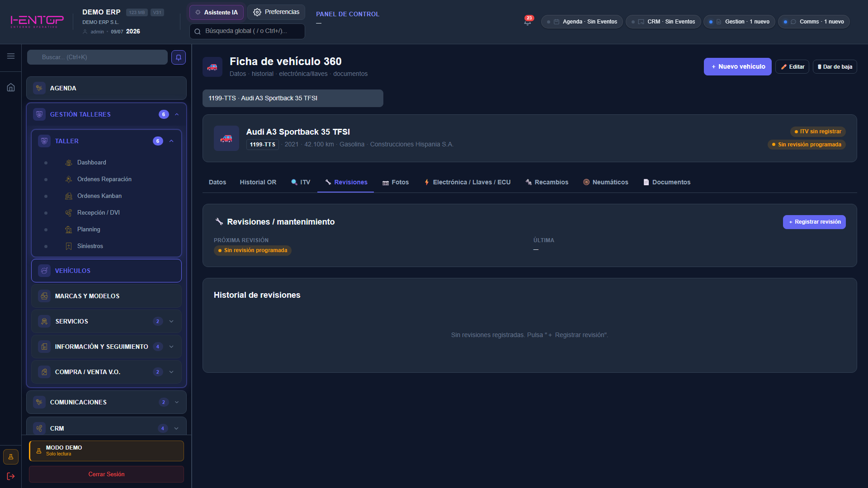Expand the Comunicaciones section chevron
Viewport: 868px width, 488px height.
coord(177,402)
